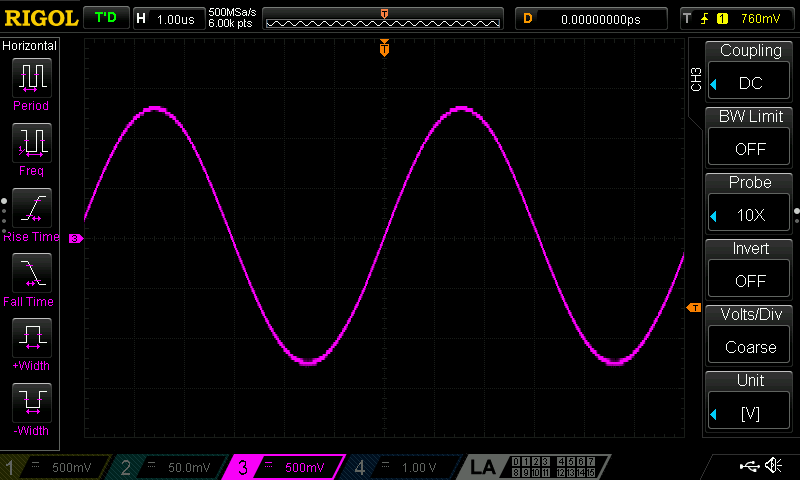Select channel 1 500mV tab
The width and height of the screenshot is (800, 480).
click(54, 467)
